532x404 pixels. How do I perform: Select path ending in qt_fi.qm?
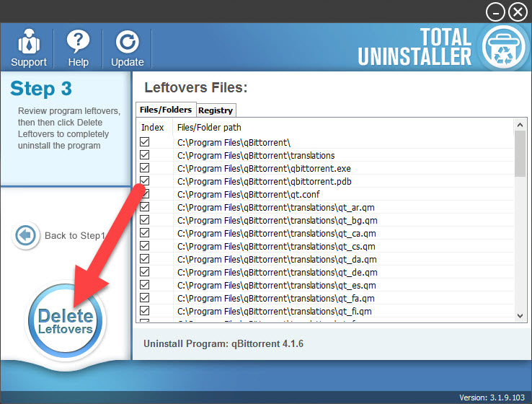[275, 312]
